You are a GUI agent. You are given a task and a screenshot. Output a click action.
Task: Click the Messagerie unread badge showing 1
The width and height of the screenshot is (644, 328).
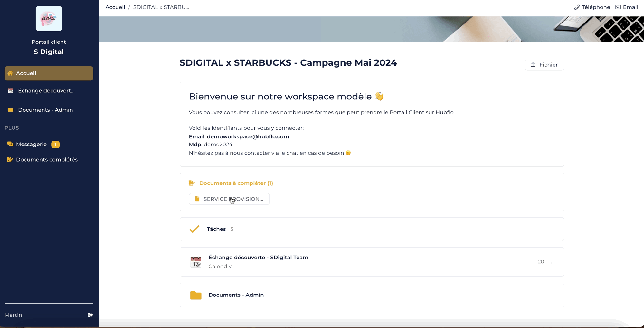click(55, 145)
